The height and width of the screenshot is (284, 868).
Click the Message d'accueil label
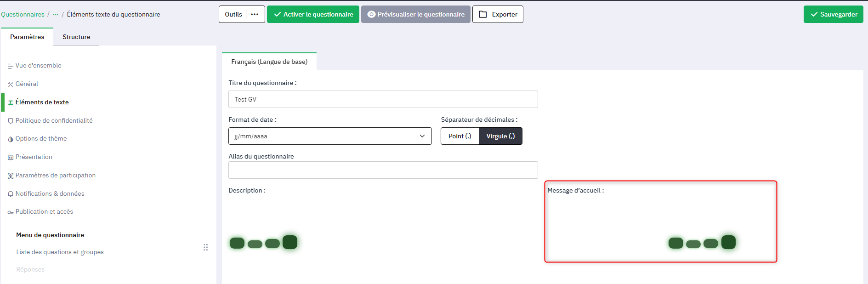pos(576,190)
